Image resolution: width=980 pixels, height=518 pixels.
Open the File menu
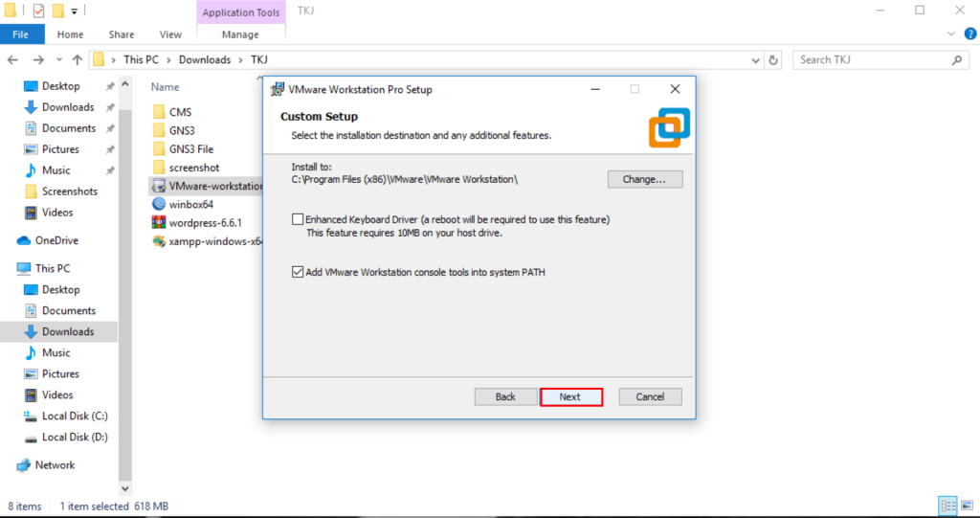[20, 34]
